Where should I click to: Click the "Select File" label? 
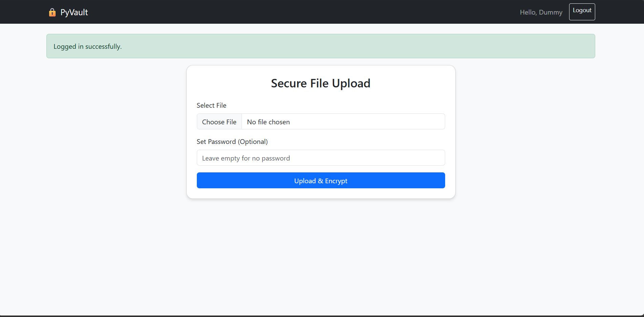point(211,105)
